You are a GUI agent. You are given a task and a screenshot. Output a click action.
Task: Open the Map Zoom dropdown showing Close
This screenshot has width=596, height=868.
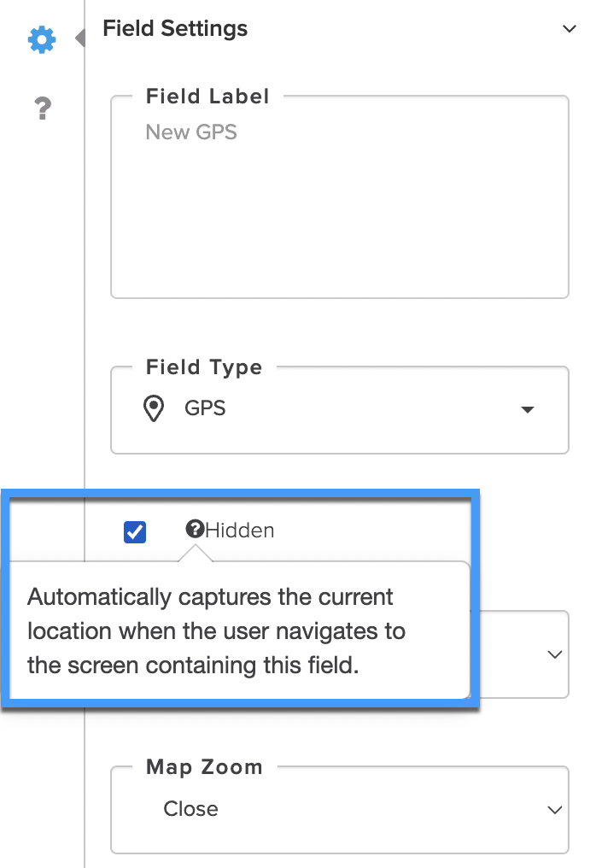pos(340,809)
